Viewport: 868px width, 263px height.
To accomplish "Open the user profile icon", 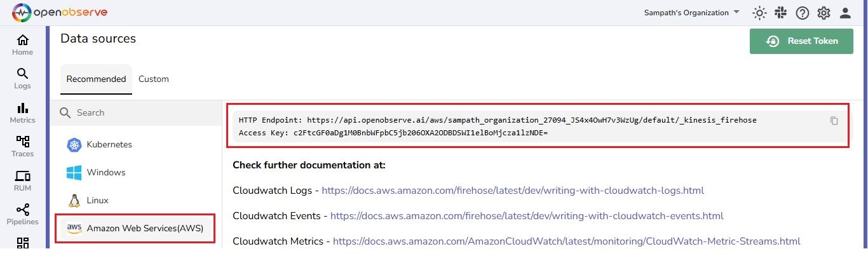I will click(845, 13).
